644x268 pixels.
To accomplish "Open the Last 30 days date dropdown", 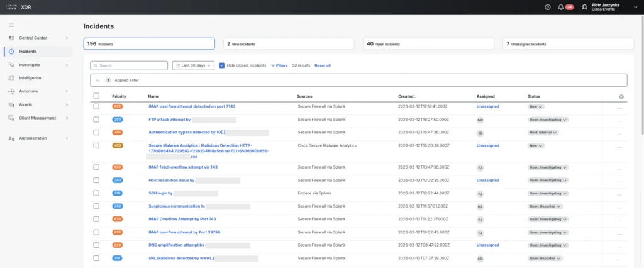I will [x=193, y=65].
